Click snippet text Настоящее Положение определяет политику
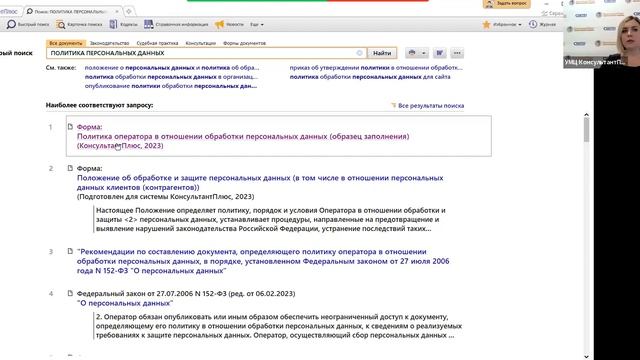 (271, 220)
